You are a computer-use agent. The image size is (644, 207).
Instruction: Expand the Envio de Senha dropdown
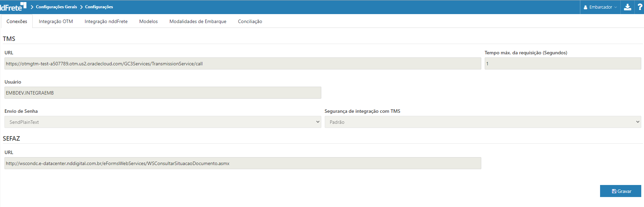pyautogui.click(x=162, y=122)
